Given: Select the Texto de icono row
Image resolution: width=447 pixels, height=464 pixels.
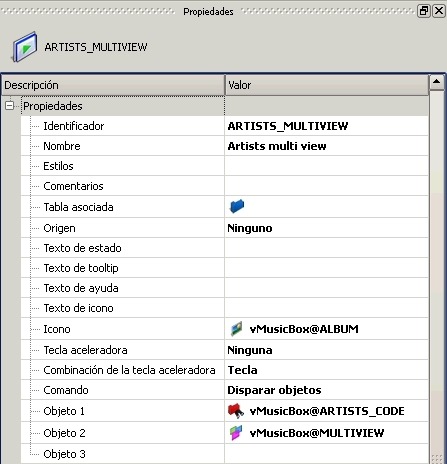Looking at the screenshot, I should coord(225,308).
